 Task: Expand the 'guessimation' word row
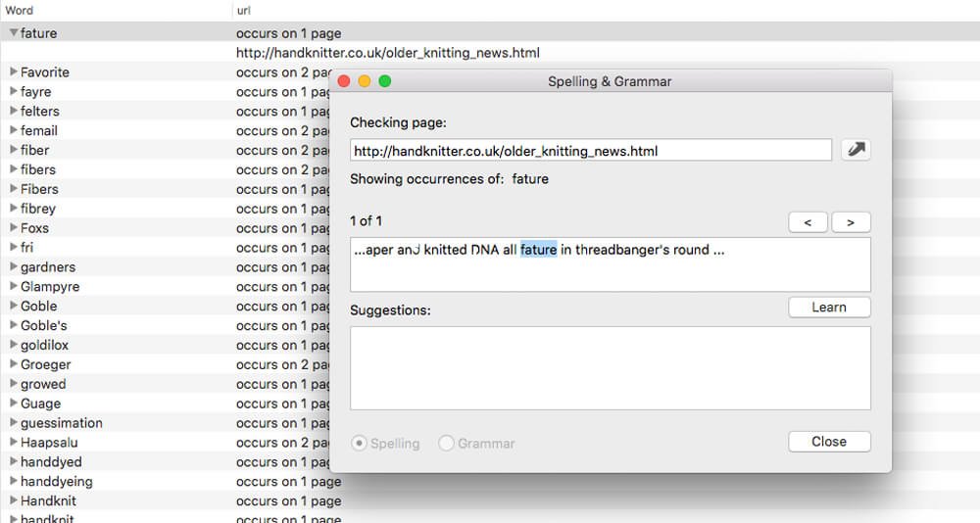pos(14,423)
